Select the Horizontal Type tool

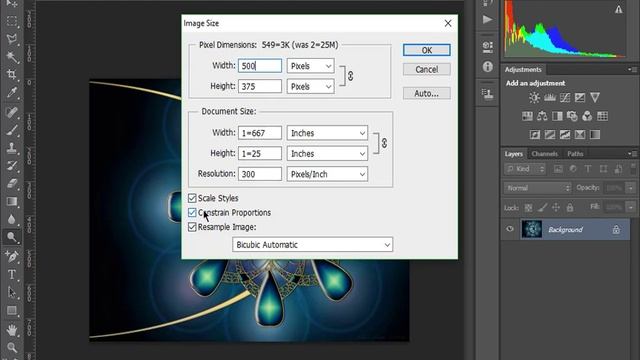point(12,275)
